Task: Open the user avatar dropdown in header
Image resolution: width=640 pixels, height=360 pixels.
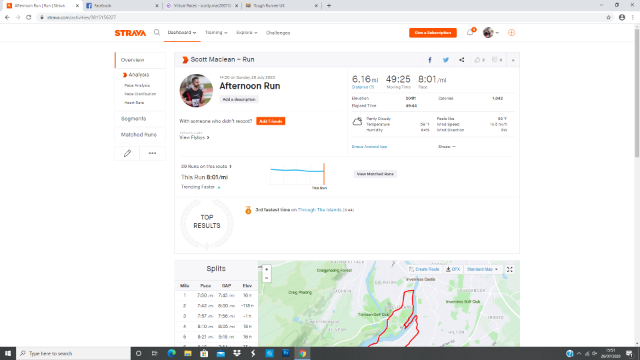Action: 491,33
